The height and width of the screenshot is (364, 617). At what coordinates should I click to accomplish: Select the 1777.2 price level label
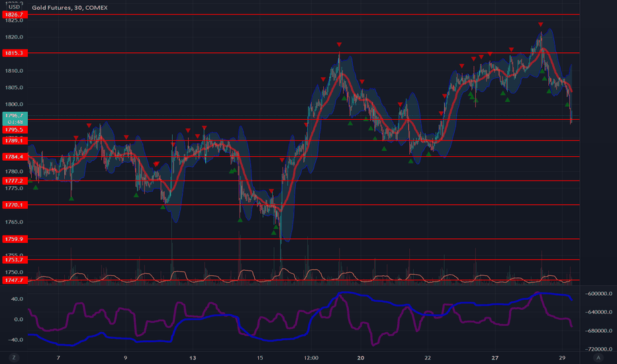click(15, 181)
